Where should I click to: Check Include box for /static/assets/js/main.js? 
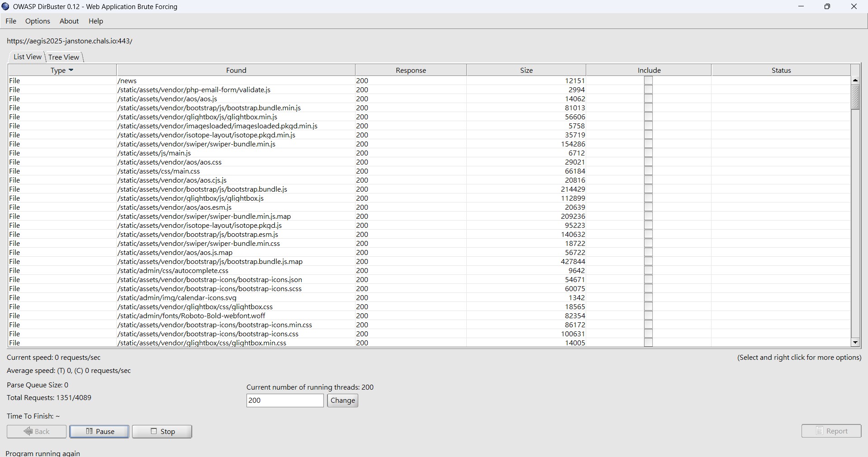[648, 153]
